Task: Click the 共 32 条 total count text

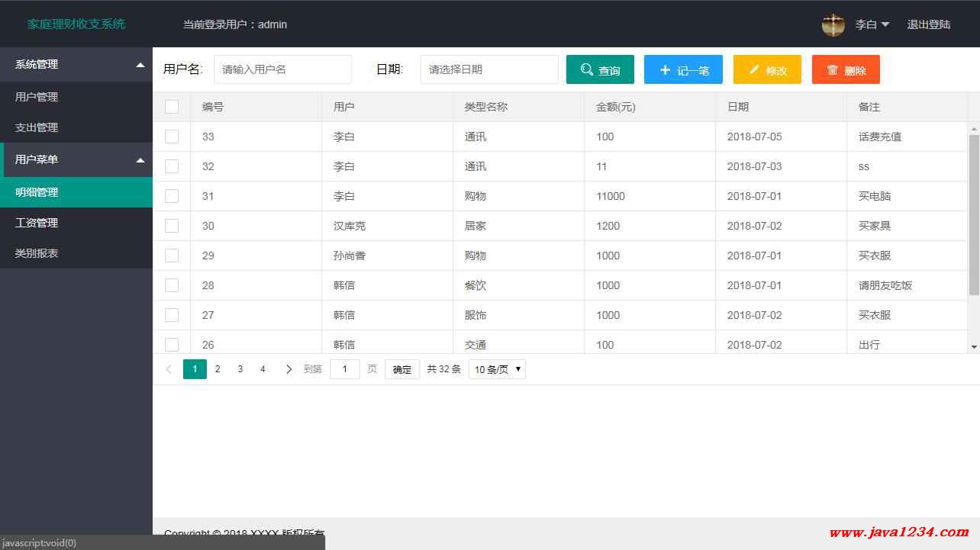Action: point(443,369)
